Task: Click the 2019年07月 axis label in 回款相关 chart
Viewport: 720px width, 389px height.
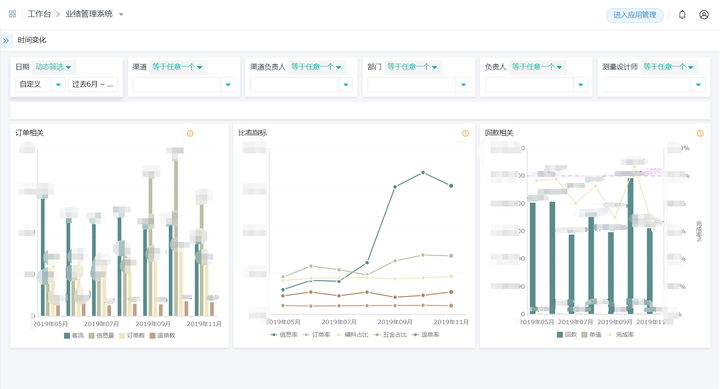Action: pyautogui.click(x=575, y=322)
